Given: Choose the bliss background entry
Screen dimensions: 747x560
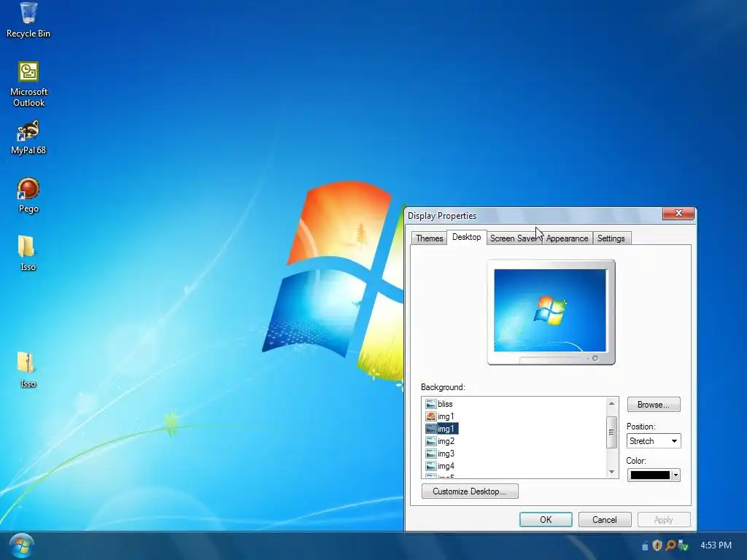Looking at the screenshot, I should [438, 404].
